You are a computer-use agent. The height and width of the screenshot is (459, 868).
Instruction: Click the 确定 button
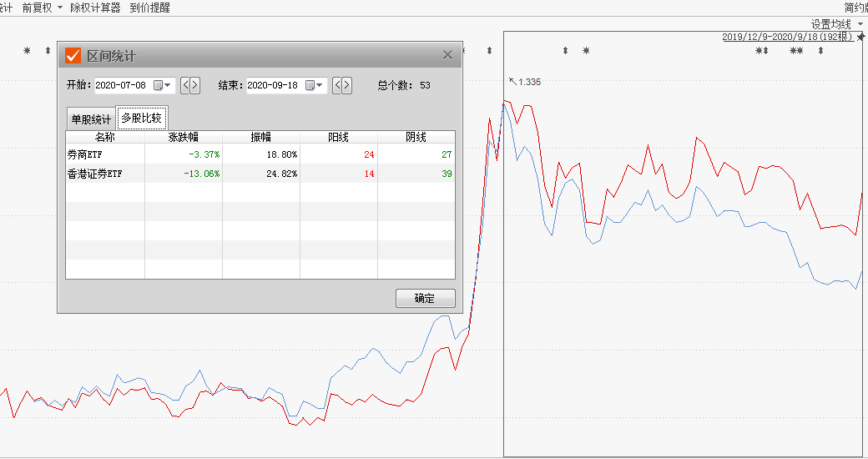click(x=425, y=299)
